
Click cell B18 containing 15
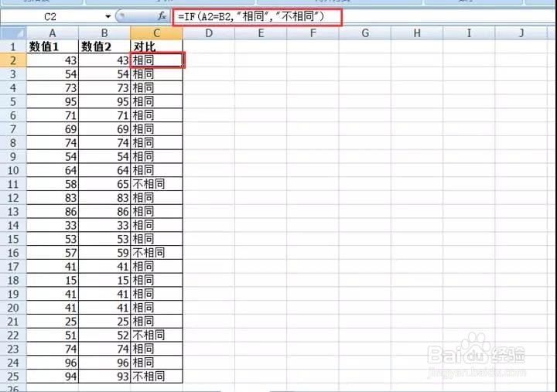pos(104,280)
